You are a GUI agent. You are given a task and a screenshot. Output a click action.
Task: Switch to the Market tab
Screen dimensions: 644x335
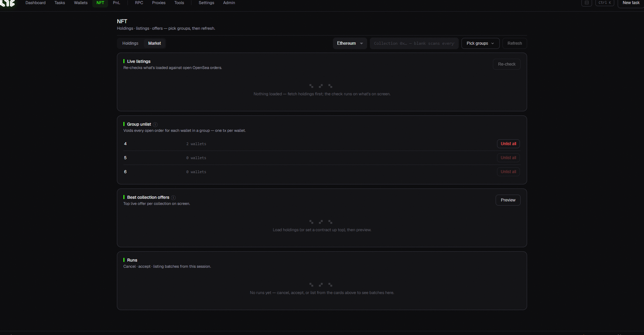pyautogui.click(x=155, y=43)
